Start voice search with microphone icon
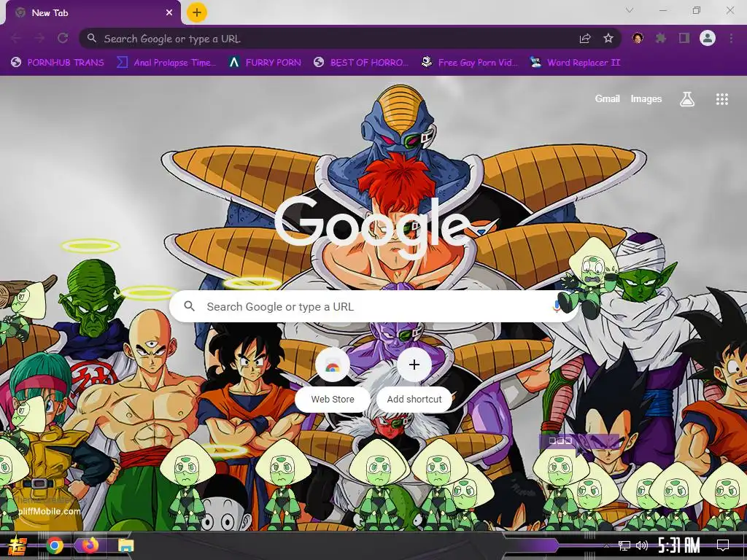This screenshot has height=560, width=747. click(x=556, y=306)
